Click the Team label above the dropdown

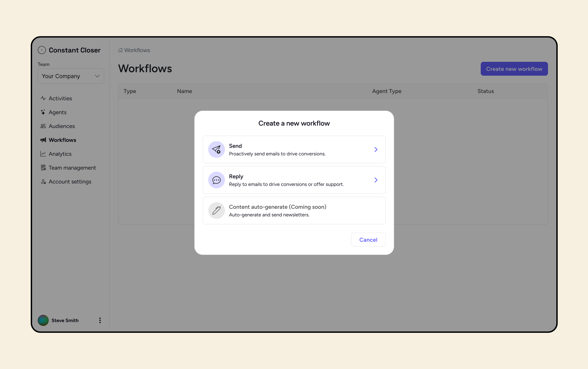43,64
